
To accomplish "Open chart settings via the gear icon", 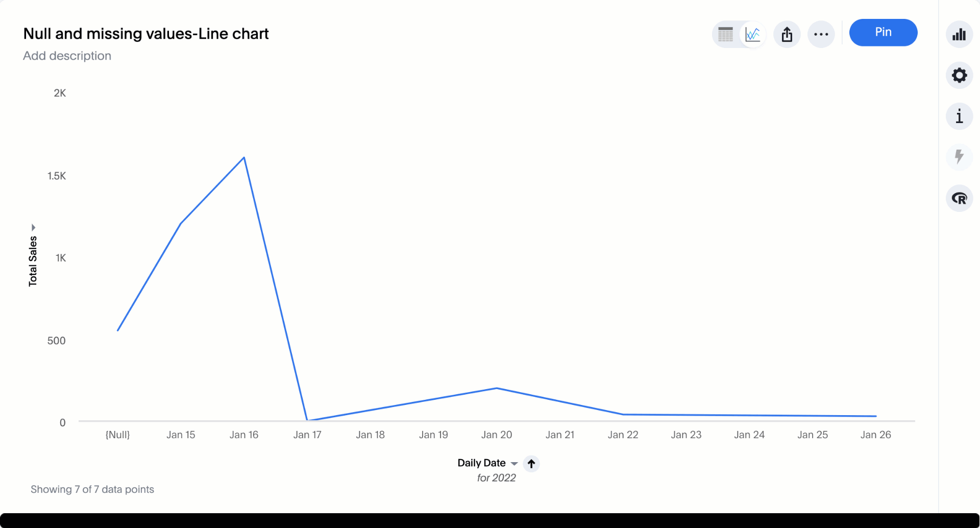I will pyautogui.click(x=959, y=75).
